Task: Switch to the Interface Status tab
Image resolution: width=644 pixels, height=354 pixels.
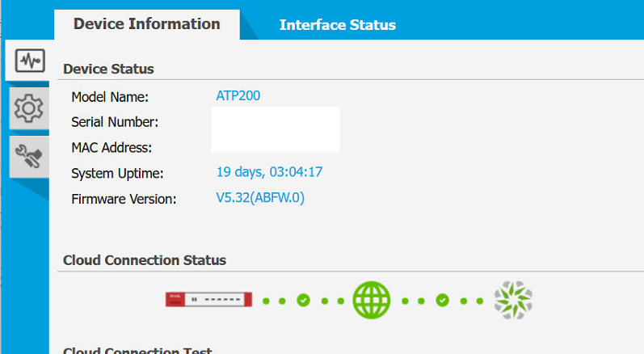Action: pos(337,25)
